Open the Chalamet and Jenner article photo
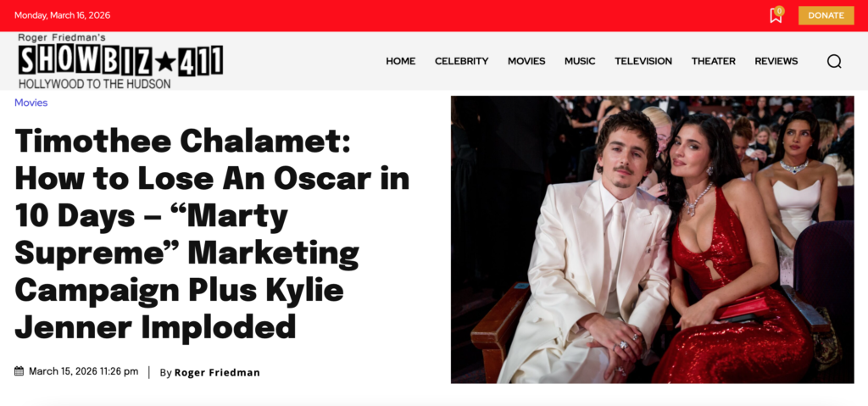The image size is (868, 406). 652,239
